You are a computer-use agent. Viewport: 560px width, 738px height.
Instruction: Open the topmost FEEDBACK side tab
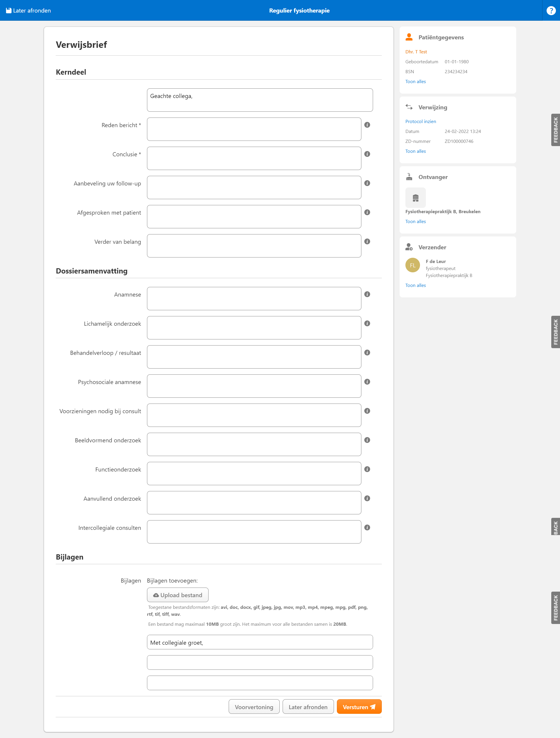tap(555, 130)
